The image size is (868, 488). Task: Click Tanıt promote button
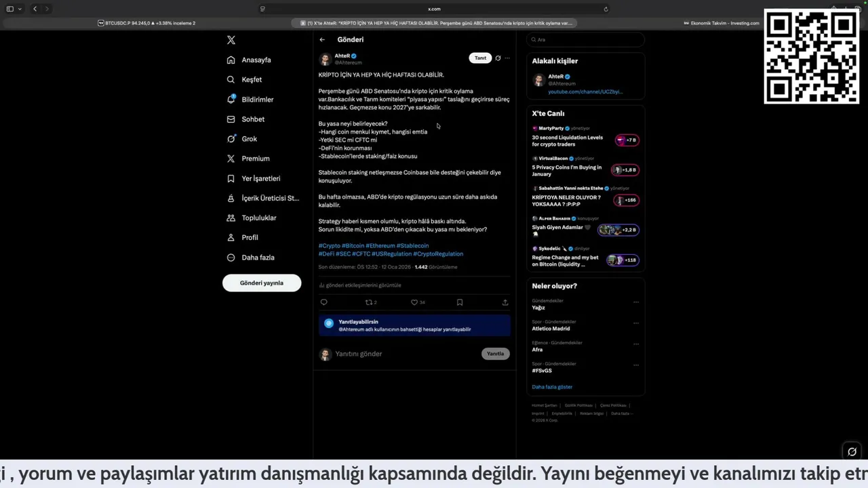tap(480, 58)
